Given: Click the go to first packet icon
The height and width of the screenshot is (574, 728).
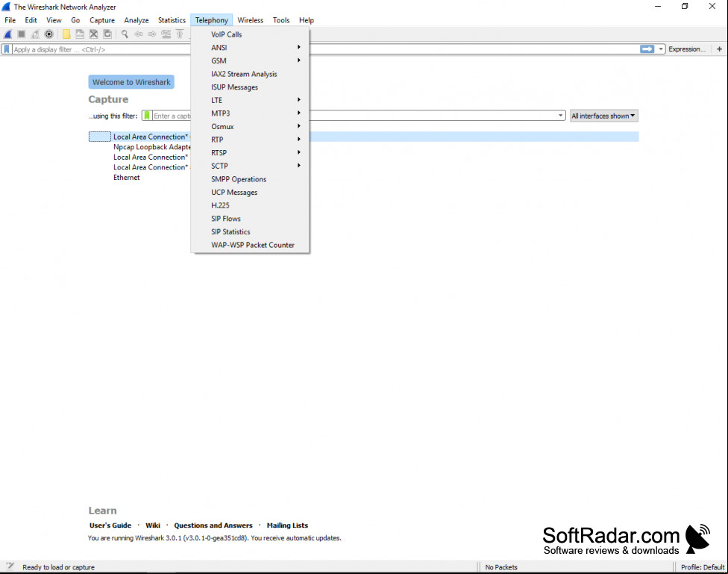Looking at the screenshot, I should (x=180, y=34).
